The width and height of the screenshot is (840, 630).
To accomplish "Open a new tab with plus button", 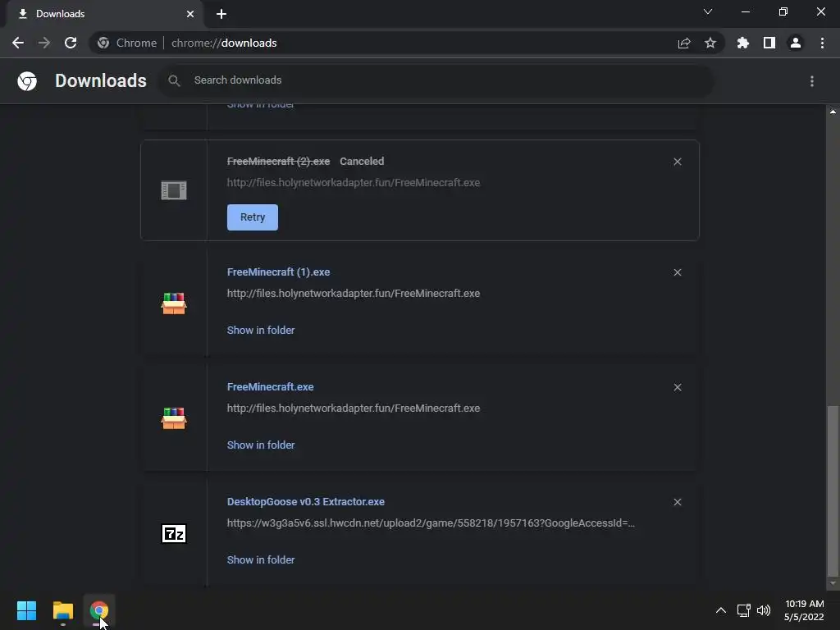I will pos(221,14).
